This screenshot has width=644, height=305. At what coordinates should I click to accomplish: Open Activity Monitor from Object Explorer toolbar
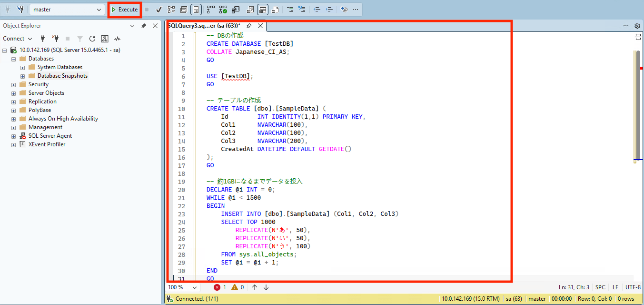(117, 39)
